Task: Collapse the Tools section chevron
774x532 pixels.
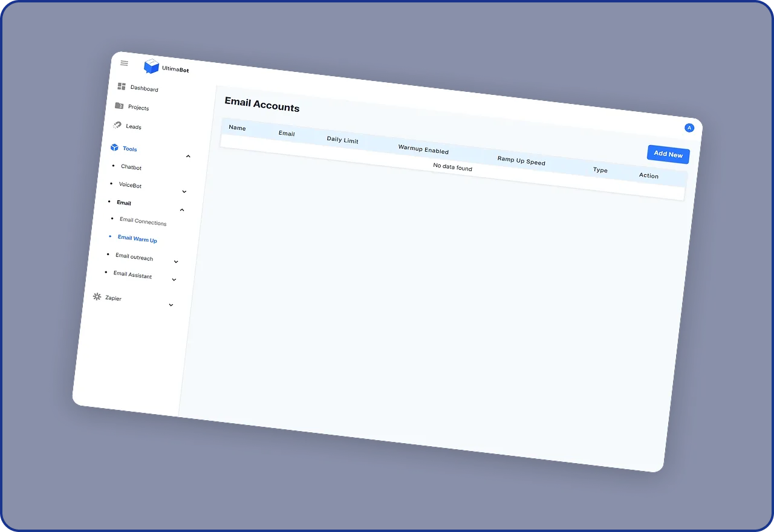Action: coord(188,157)
